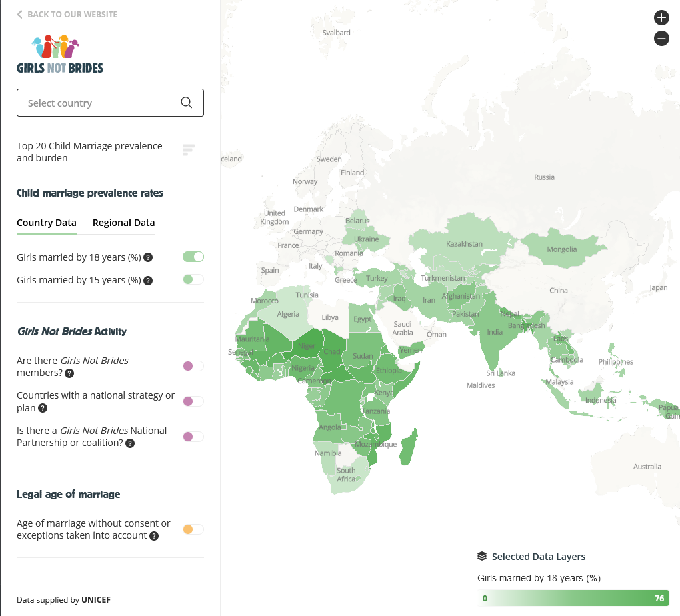
Task: Click the Girls Not Brides logo
Action: (x=60, y=54)
